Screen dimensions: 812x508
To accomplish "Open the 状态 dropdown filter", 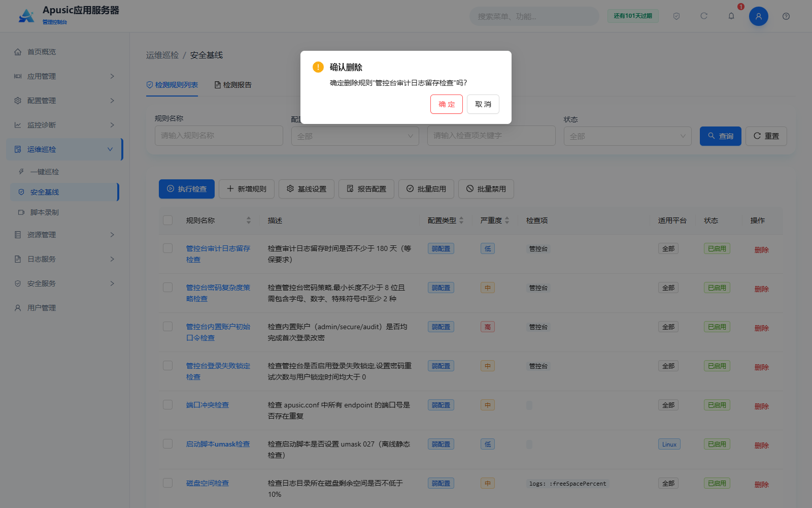I will [x=627, y=136].
